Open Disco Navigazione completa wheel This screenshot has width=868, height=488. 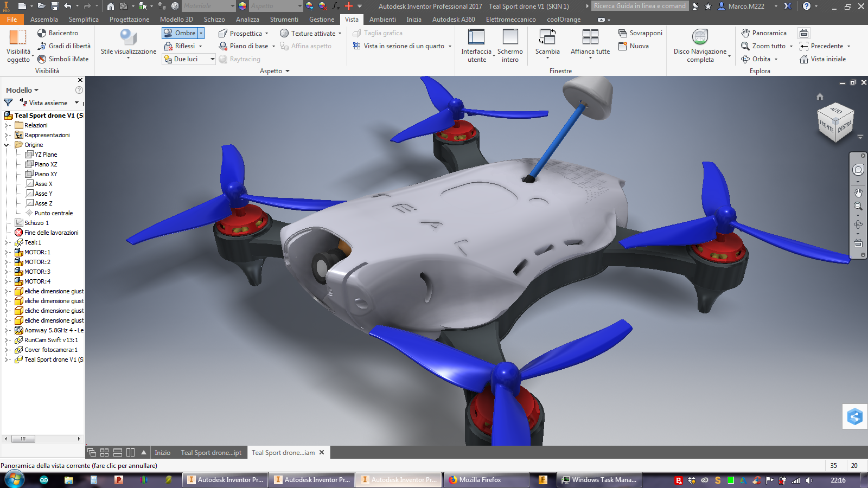(x=700, y=46)
